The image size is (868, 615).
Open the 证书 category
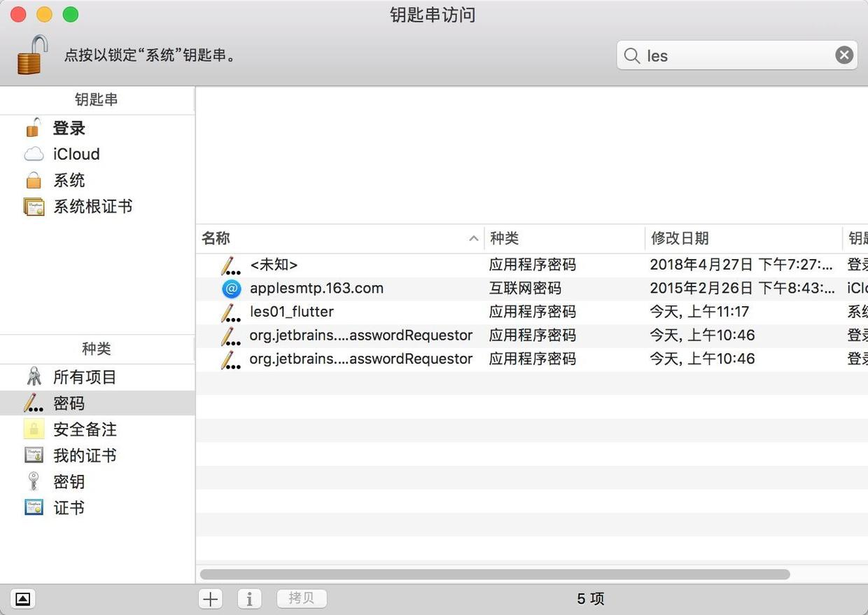(x=68, y=507)
